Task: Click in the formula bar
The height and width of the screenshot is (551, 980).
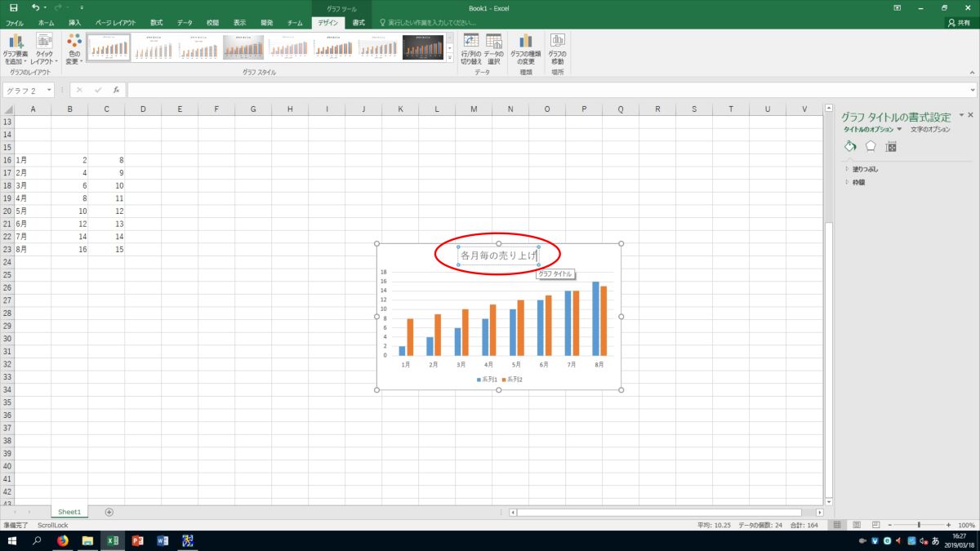Action: pos(546,90)
